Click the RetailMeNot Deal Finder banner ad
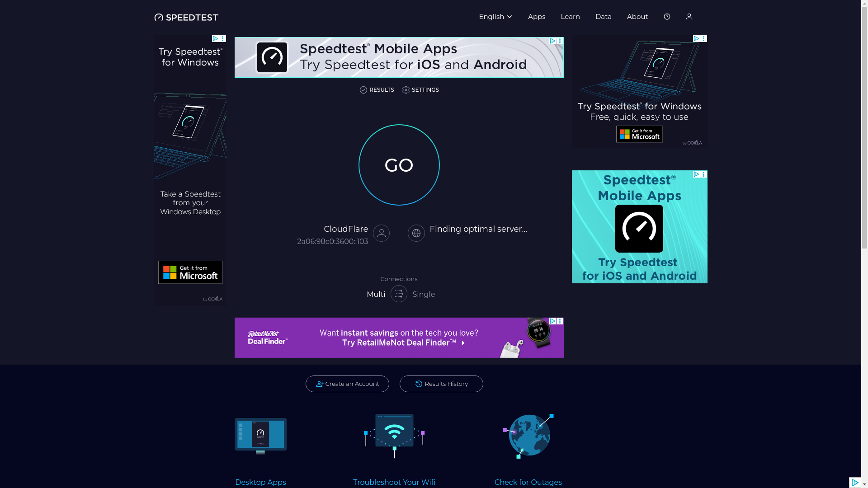This screenshot has height=488, width=868. [x=399, y=338]
